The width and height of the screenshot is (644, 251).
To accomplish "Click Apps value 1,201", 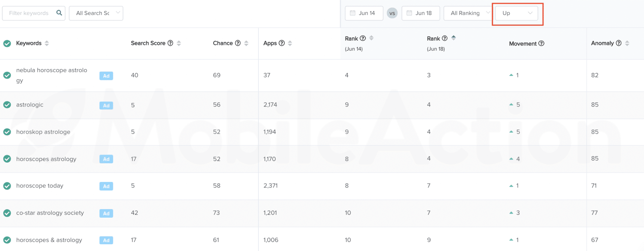I will pos(270,213).
